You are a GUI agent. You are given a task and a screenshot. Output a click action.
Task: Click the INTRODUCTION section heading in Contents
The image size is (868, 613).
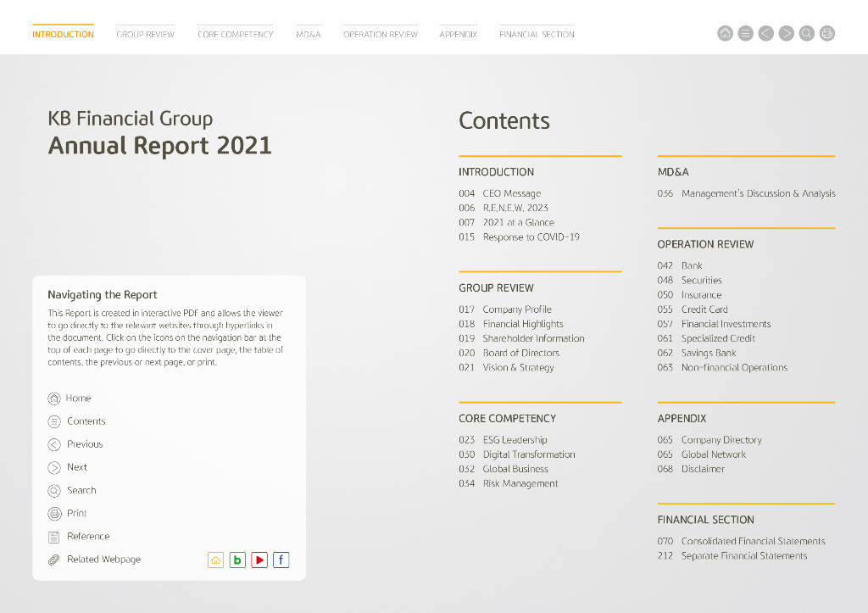coord(496,172)
